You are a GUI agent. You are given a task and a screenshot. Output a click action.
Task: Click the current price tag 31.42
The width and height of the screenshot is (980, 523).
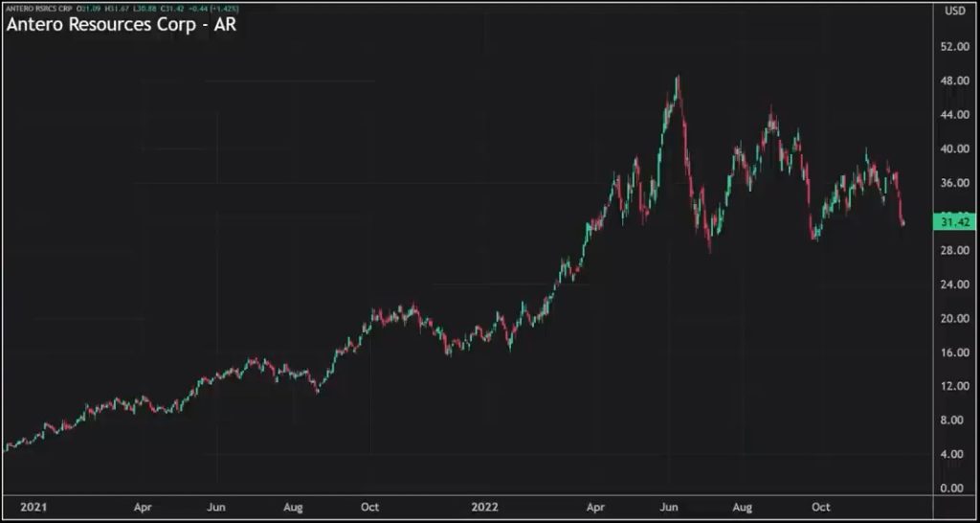click(x=954, y=221)
